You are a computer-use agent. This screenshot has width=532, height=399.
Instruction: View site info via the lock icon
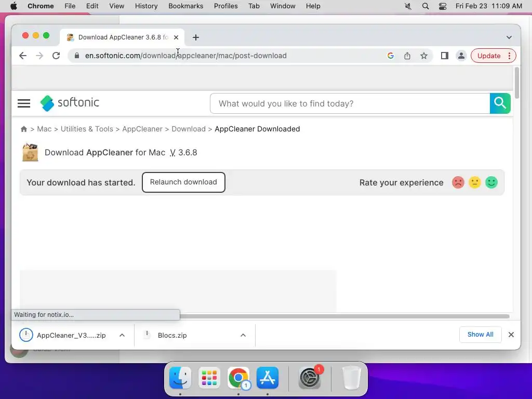(77, 56)
